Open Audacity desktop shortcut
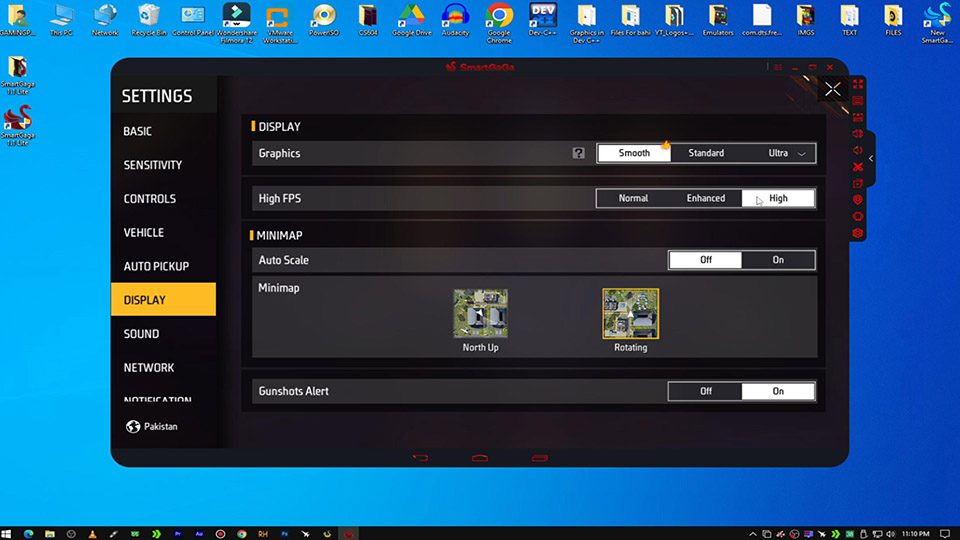Image resolution: width=960 pixels, height=540 pixels. (456, 20)
